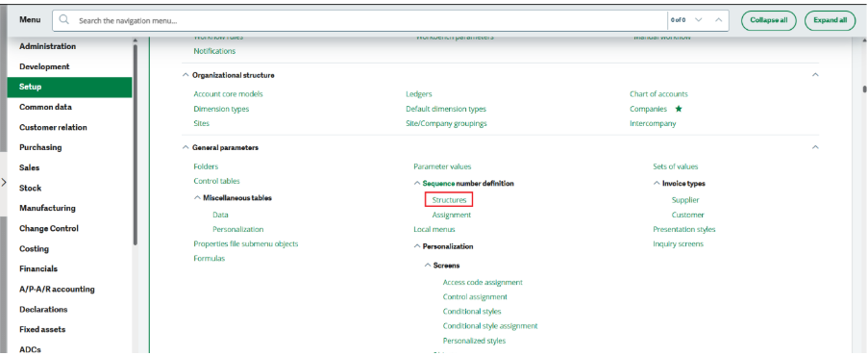Open Properties file submenu objects link
The height and width of the screenshot is (356, 868).
(x=246, y=244)
